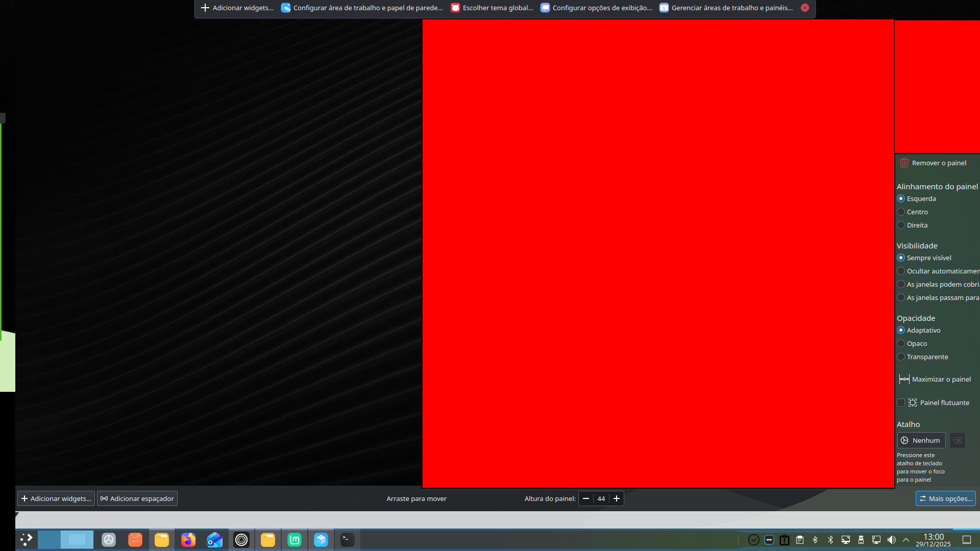
Task: Choose Escolher tema global menu entry
Action: click(x=492, y=8)
